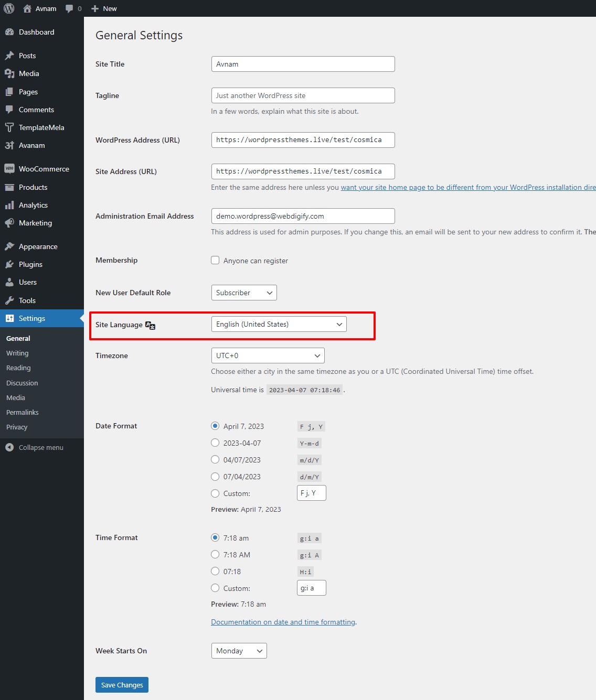Open Documentation on date and time formatting link
Viewport: 596px width, 700px height.
(x=283, y=622)
